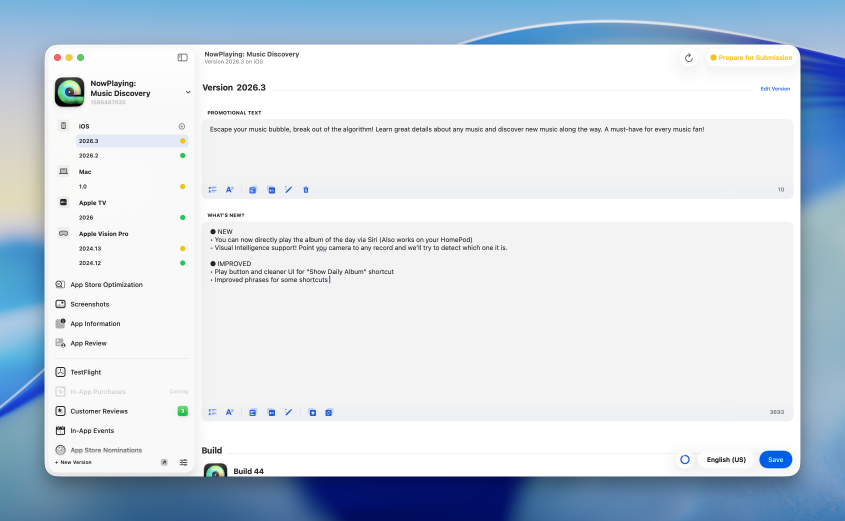Click the list format icon under Promotional Text
The height and width of the screenshot is (521, 845).
pyautogui.click(x=212, y=189)
